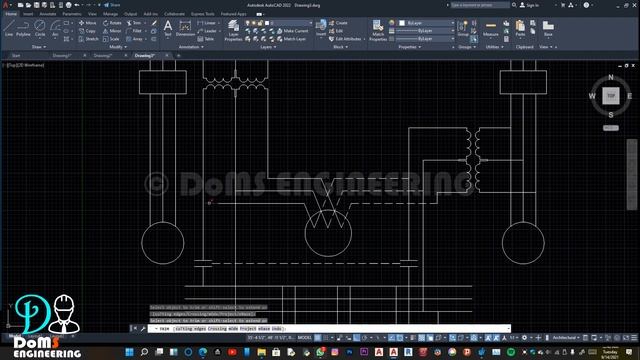640x360 pixels.
Task: Activate the Fillet command
Action: click(x=134, y=31)
